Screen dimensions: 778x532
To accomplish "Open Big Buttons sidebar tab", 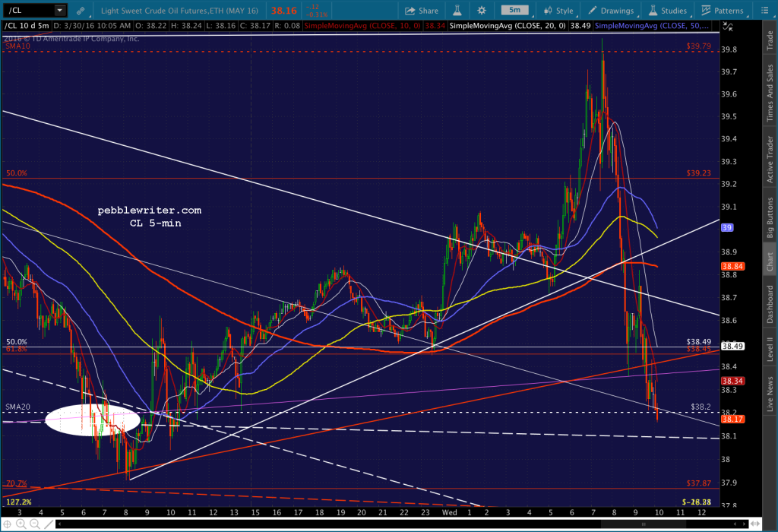I will pyautogui.click(x=770, y=217).
